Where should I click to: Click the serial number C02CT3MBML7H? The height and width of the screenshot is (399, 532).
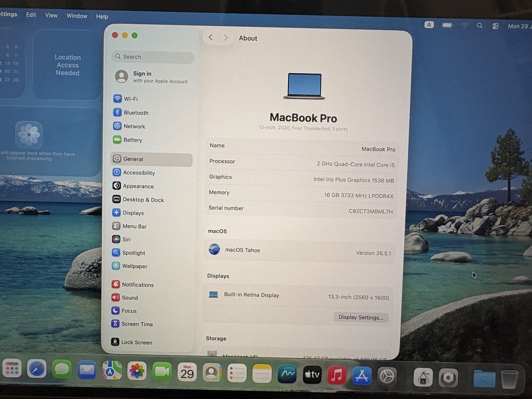coord(371,211)
